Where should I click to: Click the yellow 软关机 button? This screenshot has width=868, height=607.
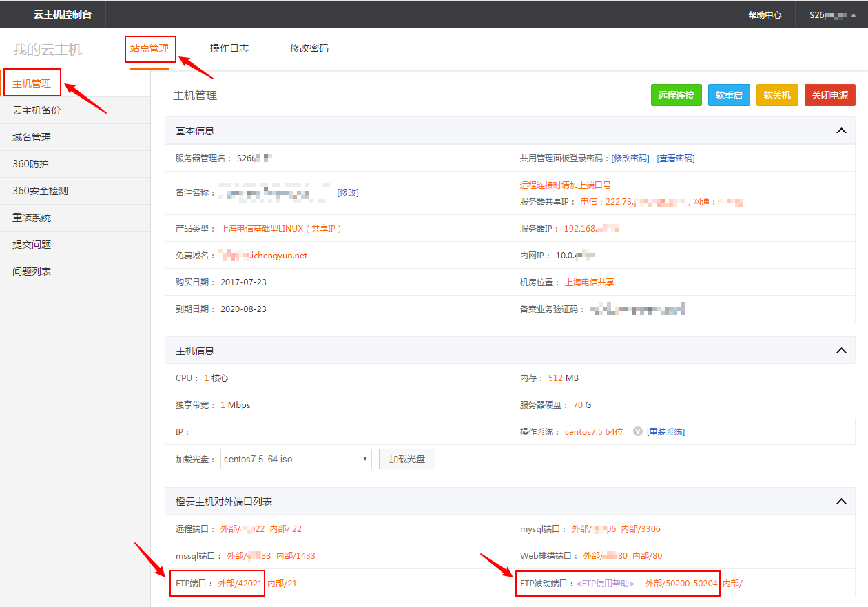click(x=777, y=95)
